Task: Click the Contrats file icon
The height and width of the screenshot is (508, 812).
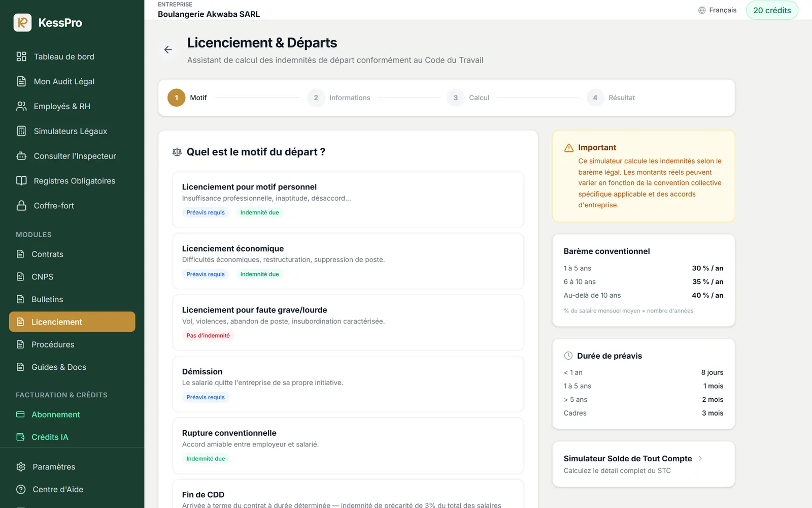Action: (20, 254)
